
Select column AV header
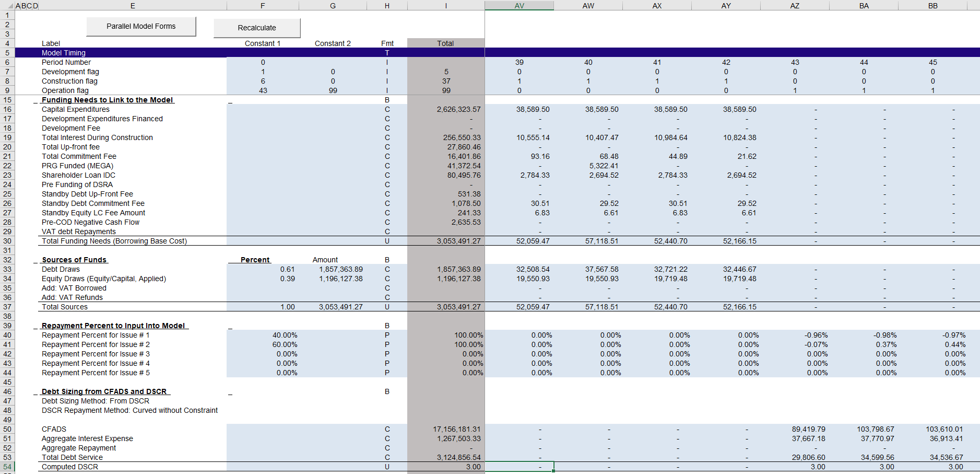(x=519, y=6)
